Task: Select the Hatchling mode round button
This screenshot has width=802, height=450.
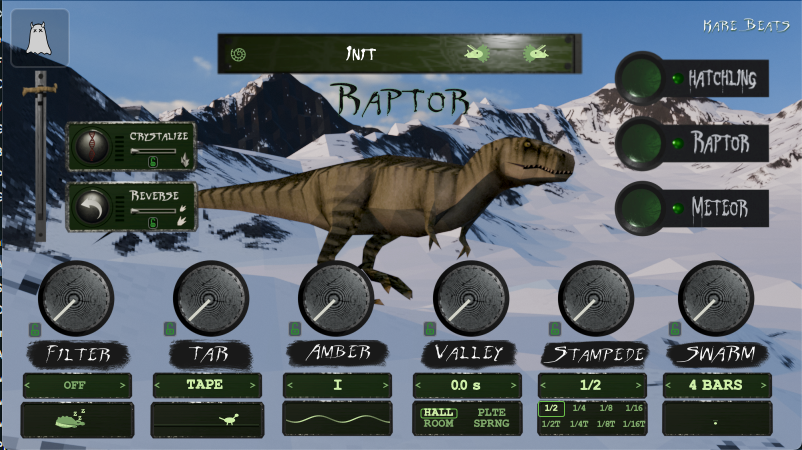Action: point(641,78)
